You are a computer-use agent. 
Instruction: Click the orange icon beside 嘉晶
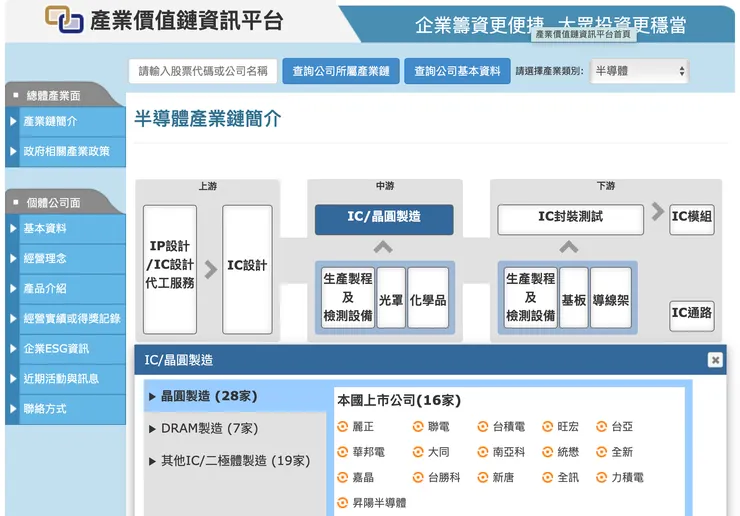(x=343, y=478)
